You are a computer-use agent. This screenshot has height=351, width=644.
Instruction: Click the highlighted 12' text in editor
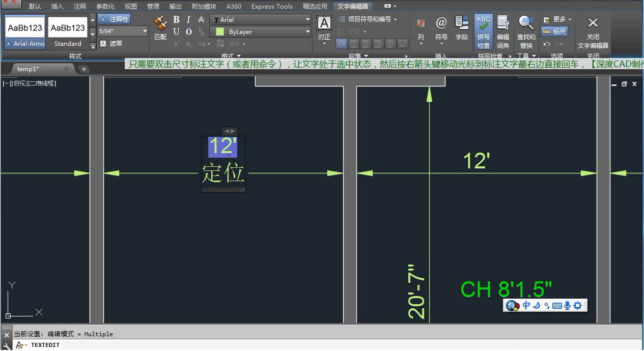point(223,147)
